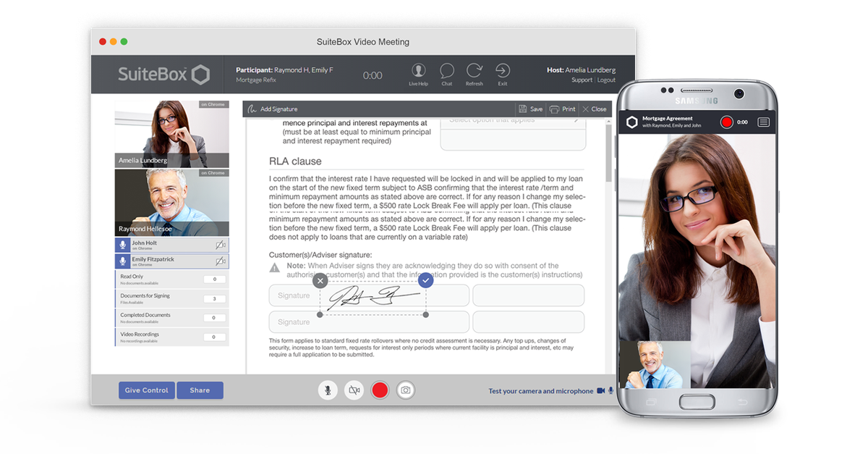Click the RLA clause heading
This screenshot has height=454, width=868.
pyautogui.click(x=295, y=161)
